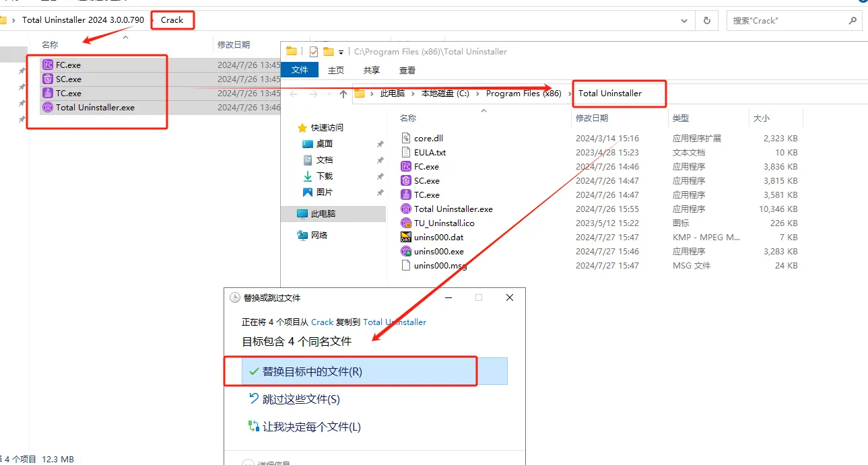
Task: Open the quick access toolbar customize dropdown
Action: point(341,52)
